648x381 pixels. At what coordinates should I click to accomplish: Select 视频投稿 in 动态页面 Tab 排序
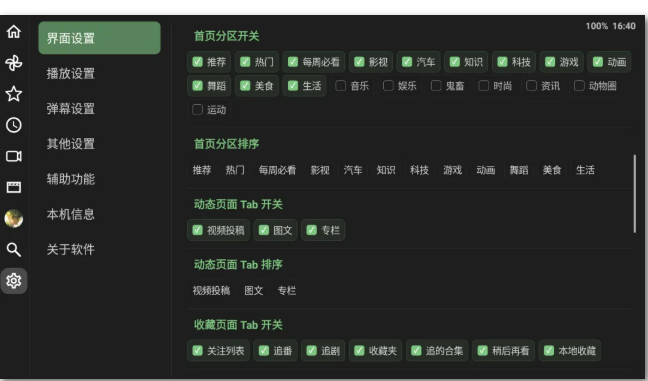point(211,291)
